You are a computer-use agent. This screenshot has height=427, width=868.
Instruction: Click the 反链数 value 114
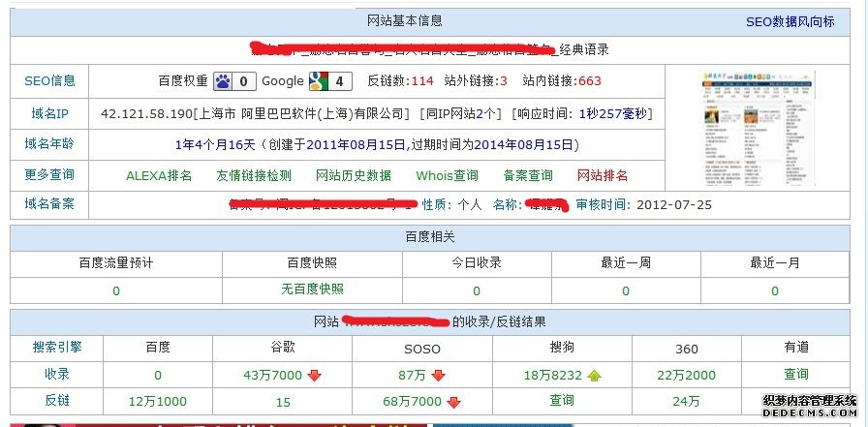pos(422,81)
